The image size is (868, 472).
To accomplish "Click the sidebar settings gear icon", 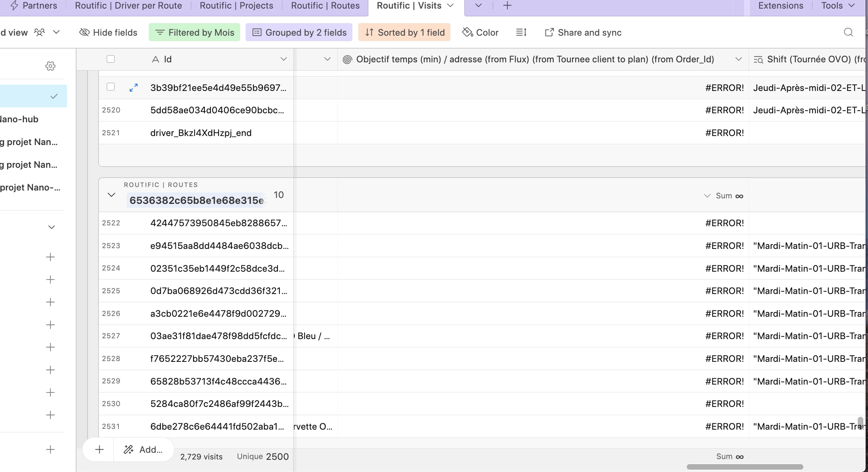I will (x=50, y=66).
